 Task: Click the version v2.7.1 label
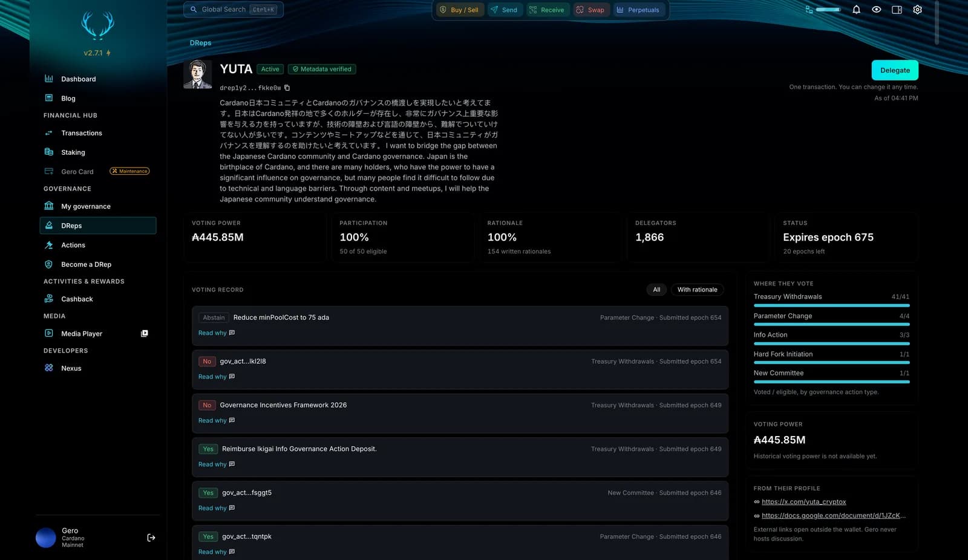(93, 53)
